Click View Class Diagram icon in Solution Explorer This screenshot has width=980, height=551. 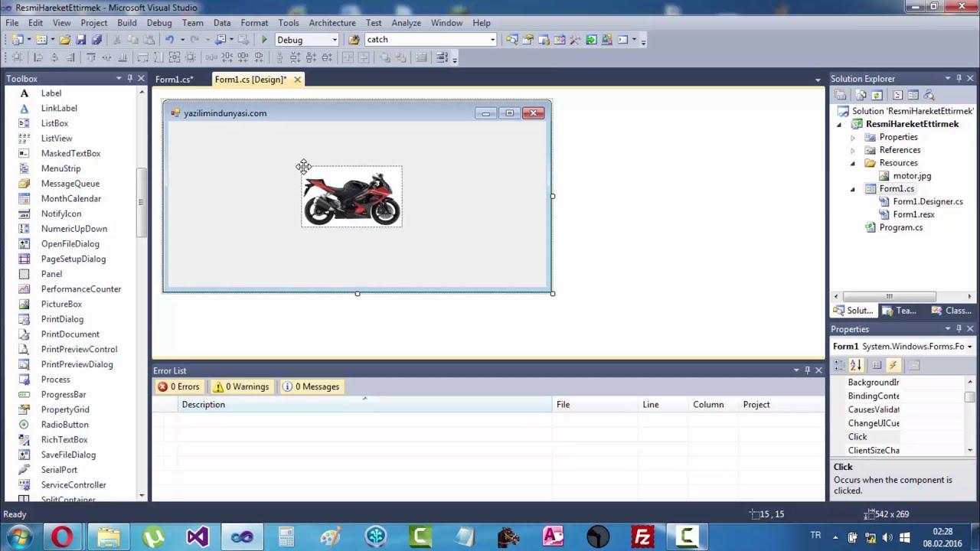pos(929,95)
